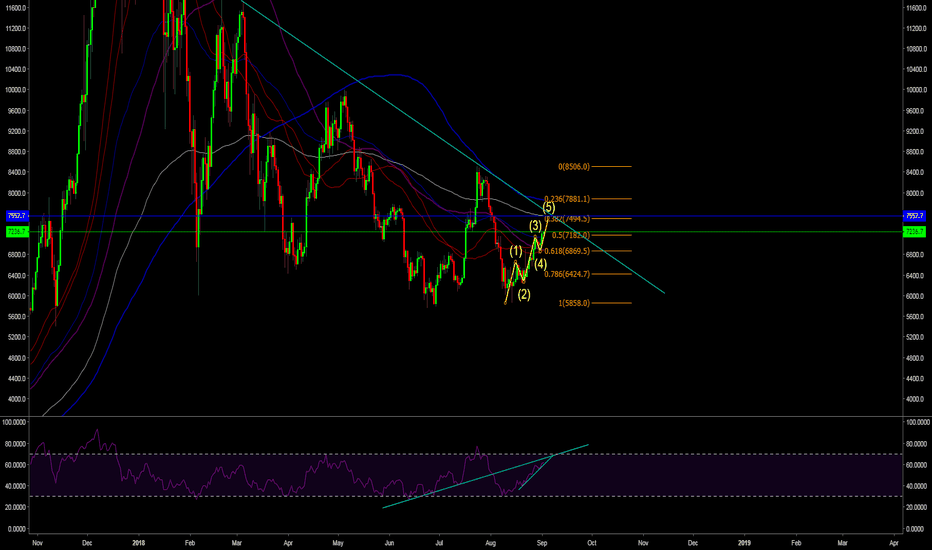Click 20.0000 on the right RSI axis

tap(915, 507)
